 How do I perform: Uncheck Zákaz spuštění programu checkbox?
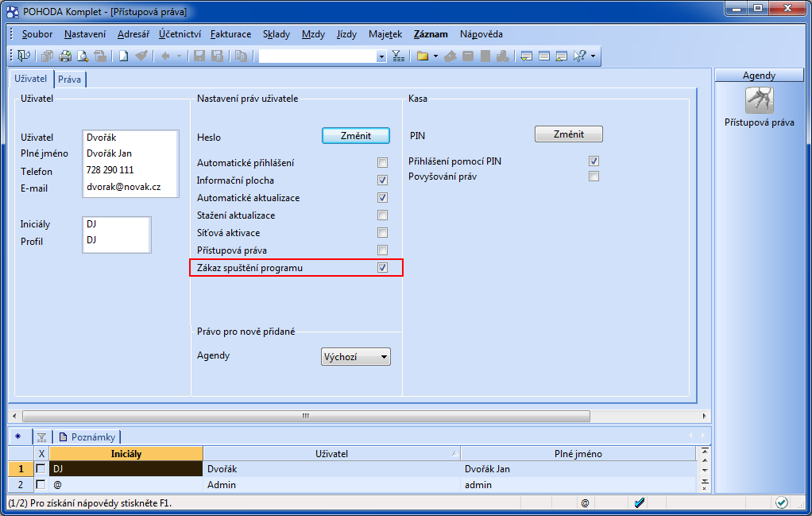coord(382,268)
